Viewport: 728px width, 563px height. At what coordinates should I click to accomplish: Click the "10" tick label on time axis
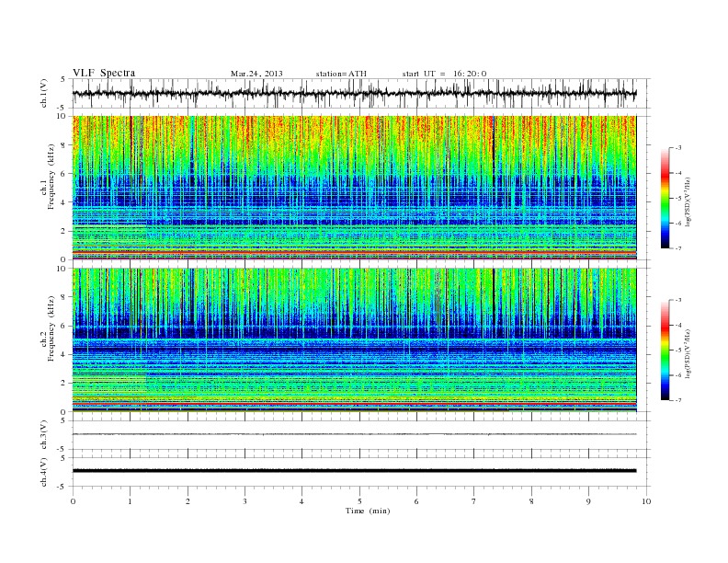tap(646, 501)
